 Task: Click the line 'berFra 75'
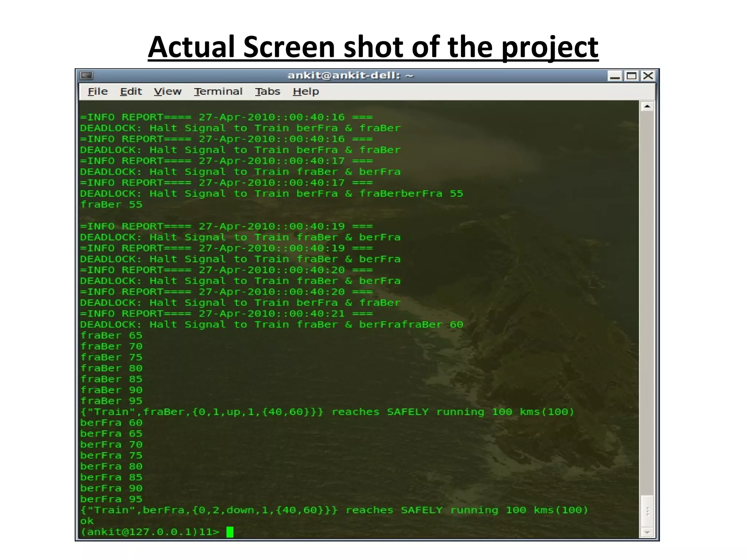point(111,456)
